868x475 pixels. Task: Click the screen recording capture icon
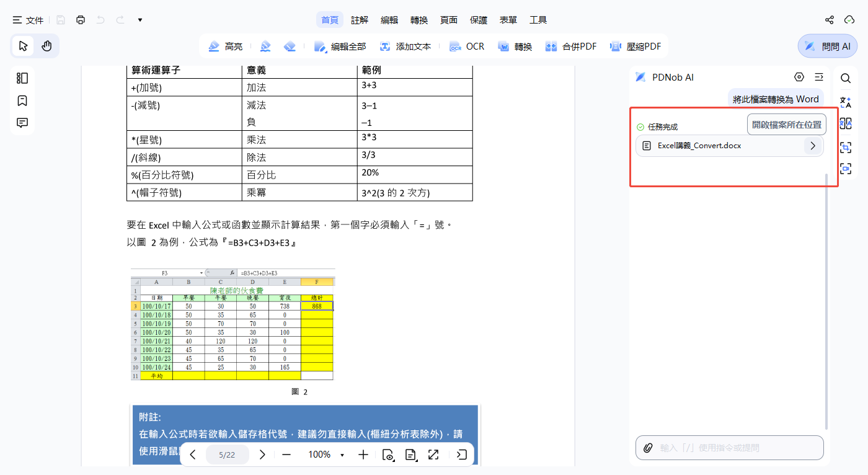(x=846, y=169)
